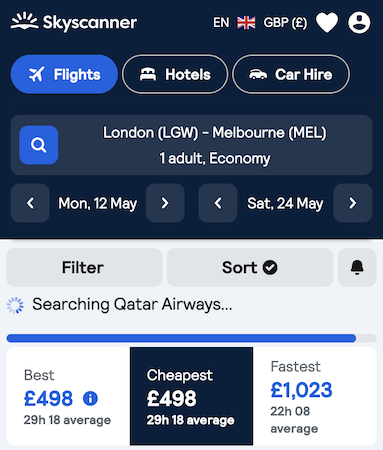Select the Best £498 option

click(68, 396)
